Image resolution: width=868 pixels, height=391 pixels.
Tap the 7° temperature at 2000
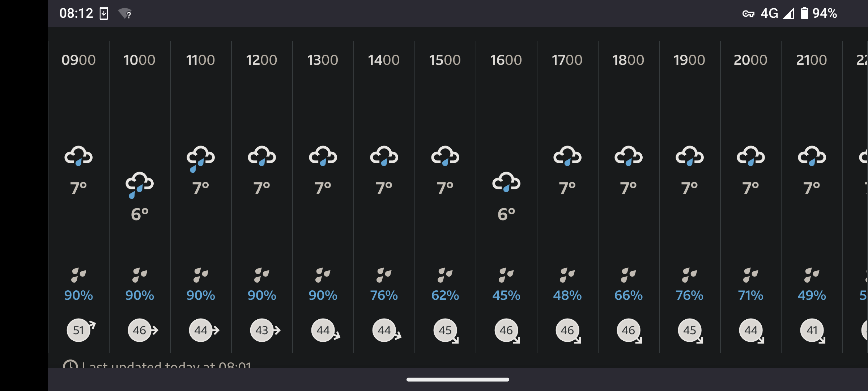750,188
